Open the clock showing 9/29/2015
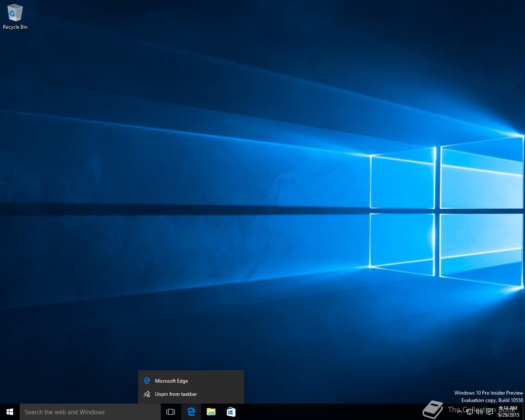Image resolution: width=525 pixels, height=420 pixels. [509, 412]
